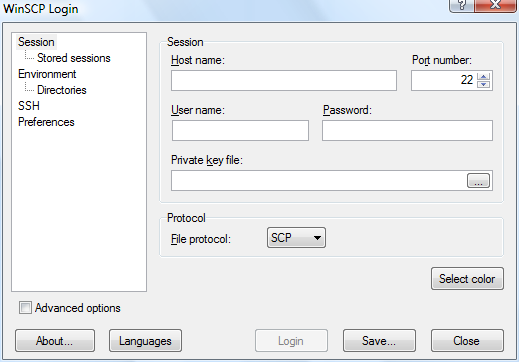The height and width of the screenshot is (362, 519).
Task: Browse for private key file button
Action: [478, 180]
